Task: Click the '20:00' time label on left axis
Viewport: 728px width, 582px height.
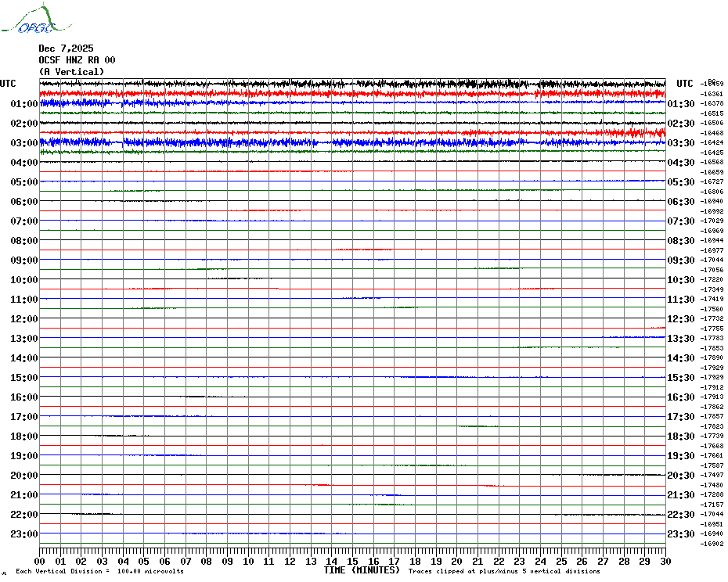Action: pyautogui.click(x=24, y=476)
